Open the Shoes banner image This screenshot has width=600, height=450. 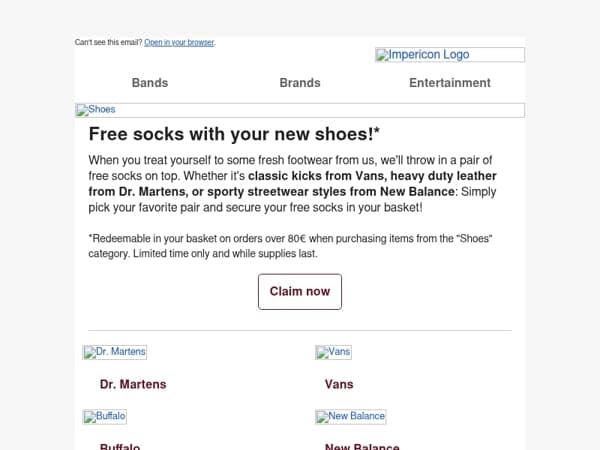coord(300,110)
